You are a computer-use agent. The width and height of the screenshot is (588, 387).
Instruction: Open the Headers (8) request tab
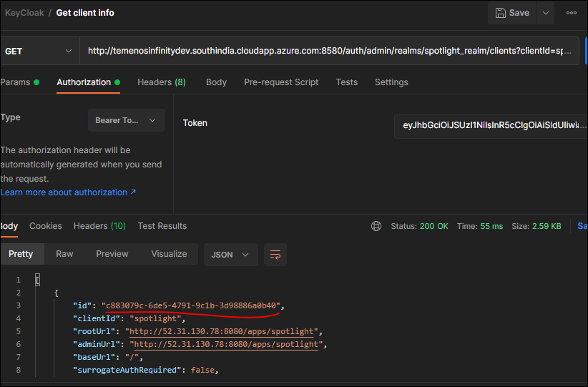click(x=161, y=82)
